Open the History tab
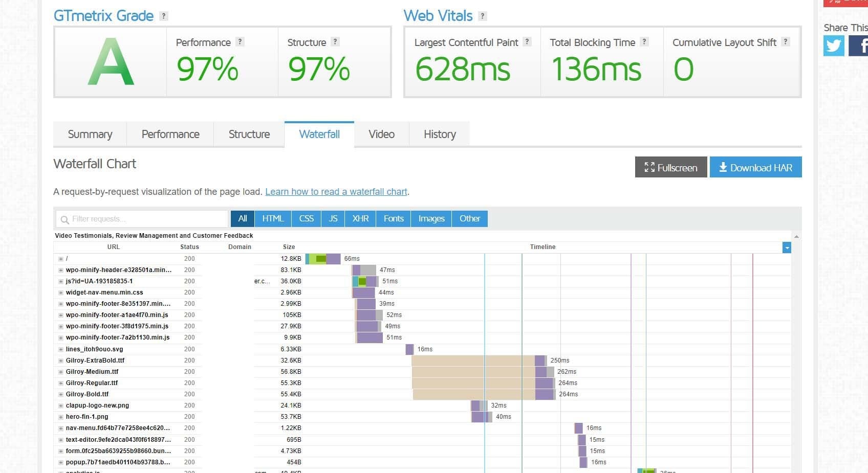The image size is (868, 473). click(x=440, y=134)
